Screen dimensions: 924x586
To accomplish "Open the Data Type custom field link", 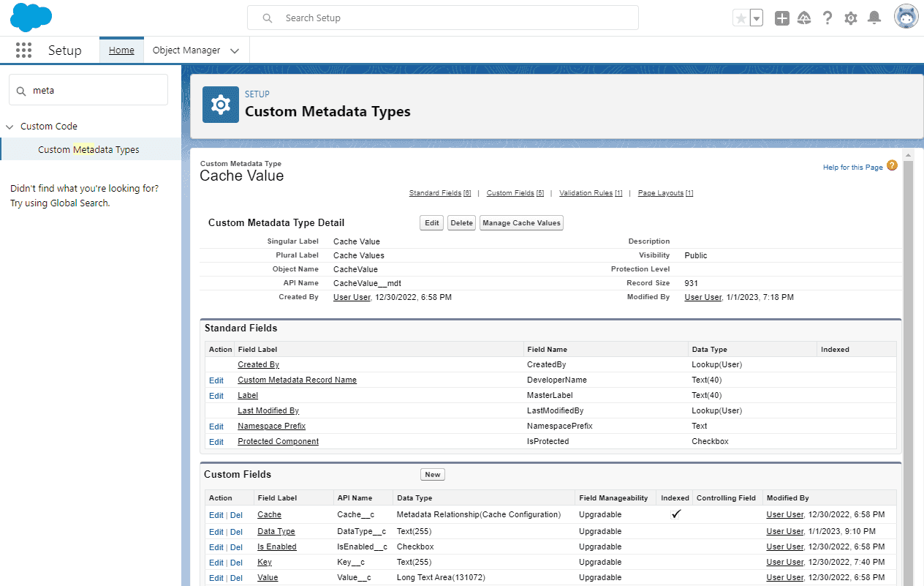I will point(276,532).
